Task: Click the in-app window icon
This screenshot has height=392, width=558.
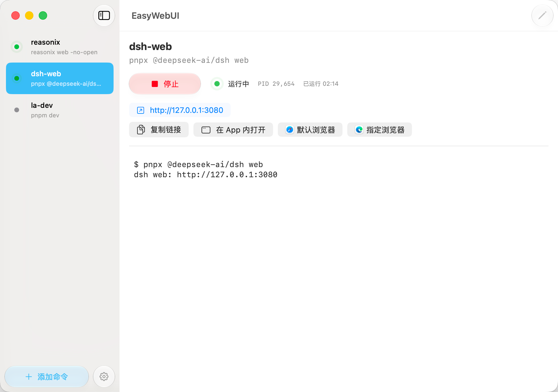Action: 206,130
